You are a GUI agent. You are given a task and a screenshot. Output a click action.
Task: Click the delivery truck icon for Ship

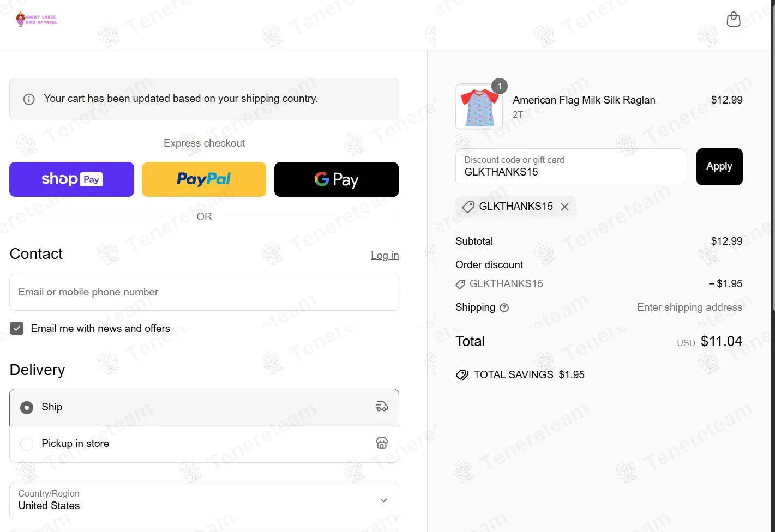point(382,407)
